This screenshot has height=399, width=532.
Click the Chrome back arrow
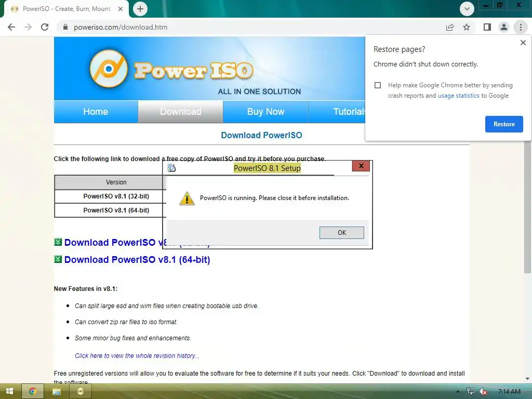tap(11, 27)
